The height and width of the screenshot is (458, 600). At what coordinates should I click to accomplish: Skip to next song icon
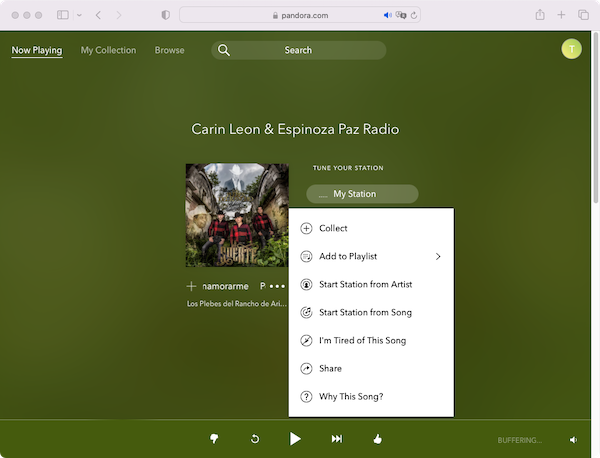337,438
